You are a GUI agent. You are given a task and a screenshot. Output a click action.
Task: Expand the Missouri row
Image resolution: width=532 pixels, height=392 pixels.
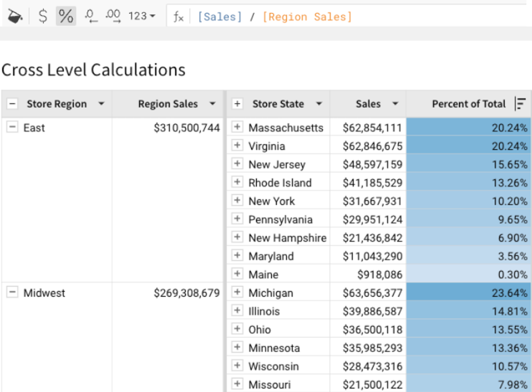(237, 384)
